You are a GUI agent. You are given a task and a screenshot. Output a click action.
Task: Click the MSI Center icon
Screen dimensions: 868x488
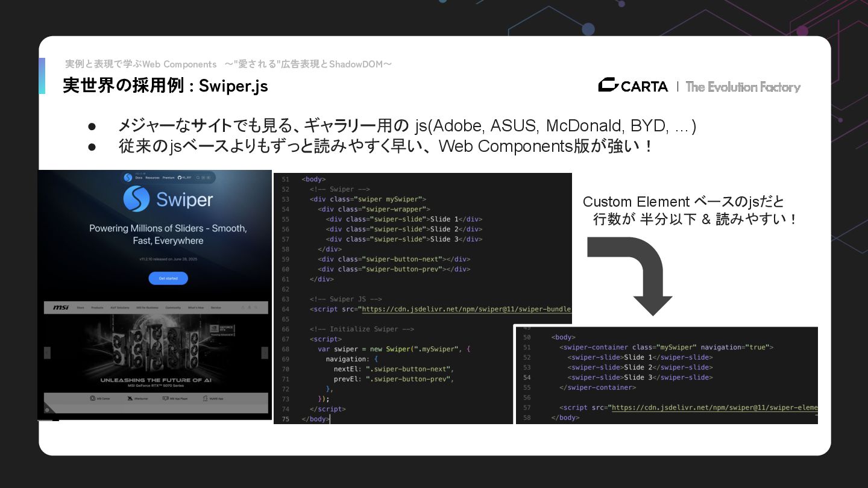pyautogui.click(x=93, y=398)
